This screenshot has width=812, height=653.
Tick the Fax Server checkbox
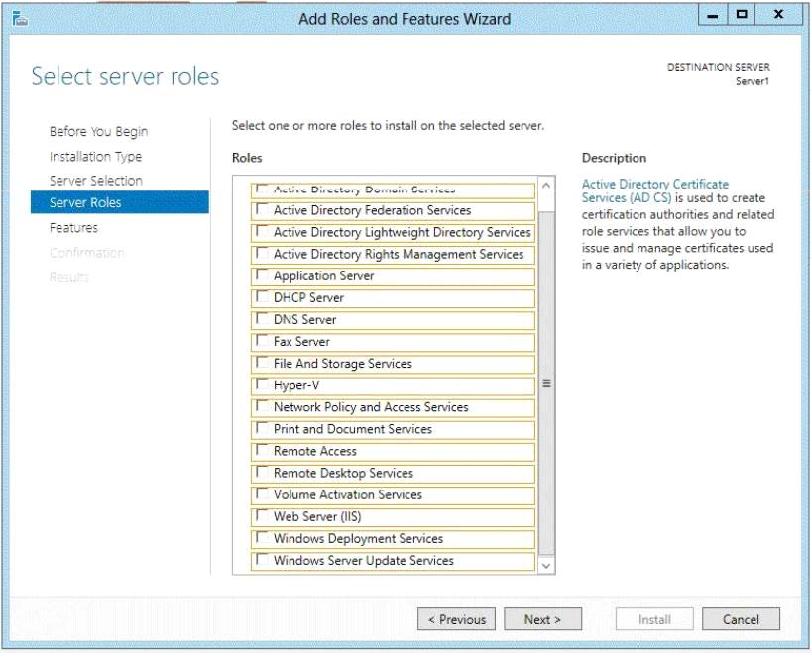point(261,341)
